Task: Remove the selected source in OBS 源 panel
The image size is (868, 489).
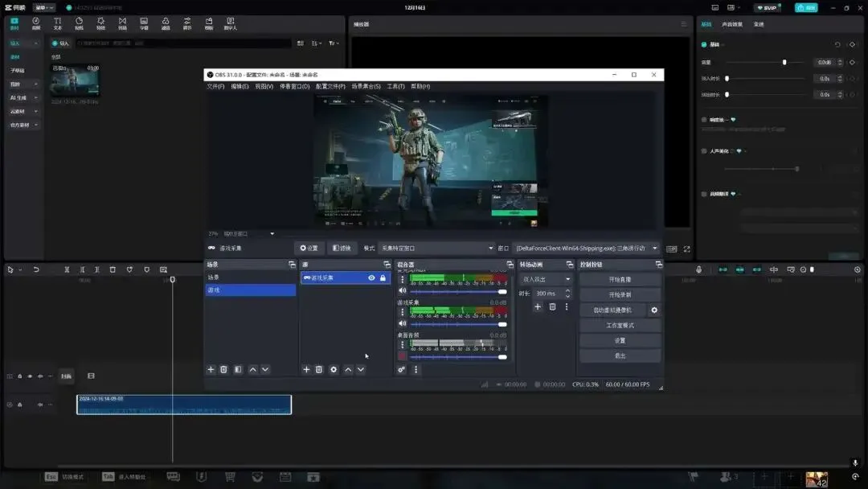Action: click(319, 369)
